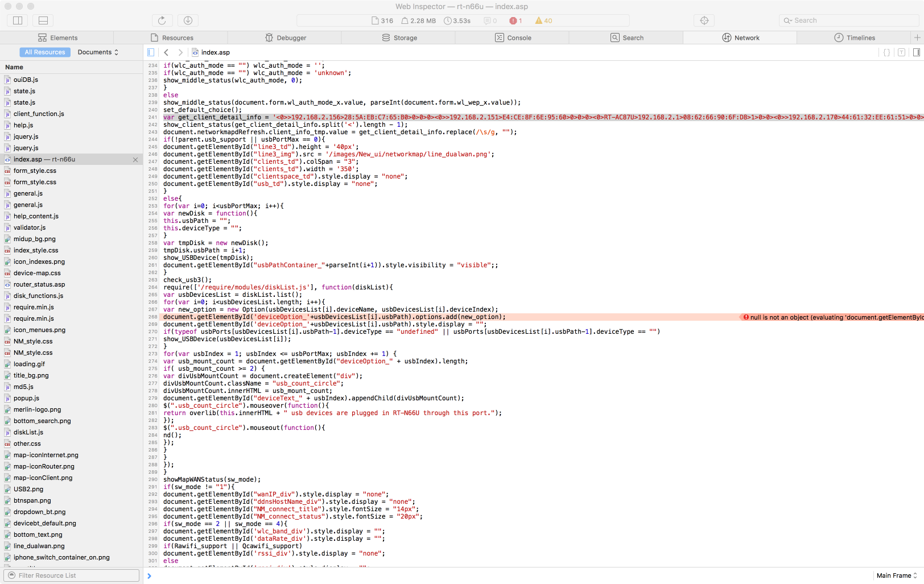Select index_style.css resource
The image size is (924, 584).
(x=71, y=250)
